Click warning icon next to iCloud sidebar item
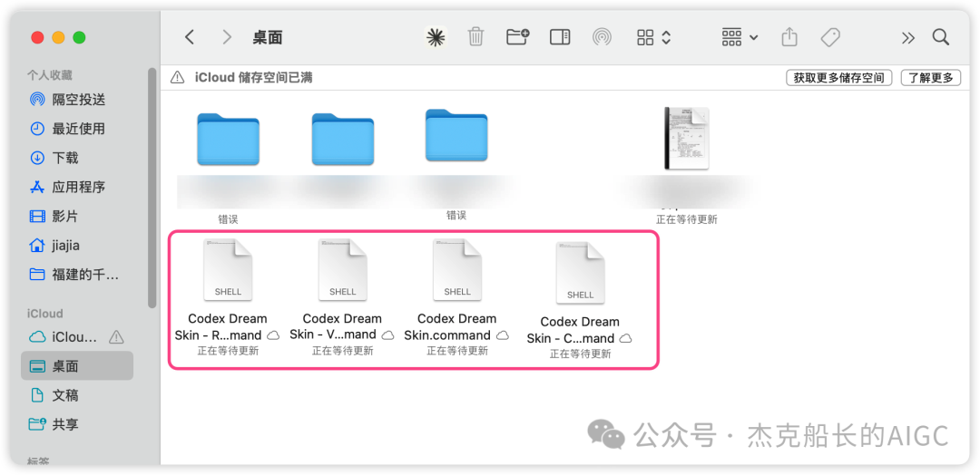The width and height of the screenshot is (980, 475). pyautogui.click(x=116, y=337)
